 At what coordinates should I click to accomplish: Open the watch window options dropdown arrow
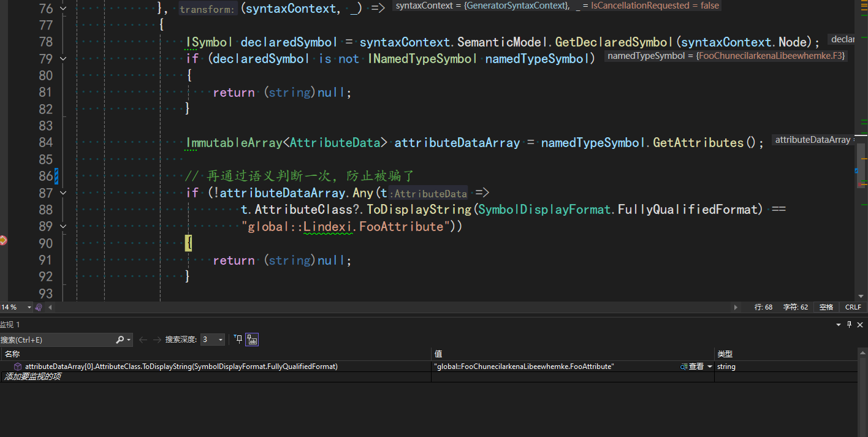[x=839, y=324]
